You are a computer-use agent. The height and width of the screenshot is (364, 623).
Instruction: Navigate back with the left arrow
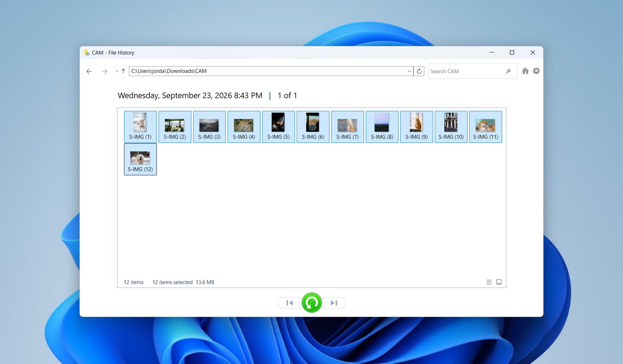click(x=89, y=71)
